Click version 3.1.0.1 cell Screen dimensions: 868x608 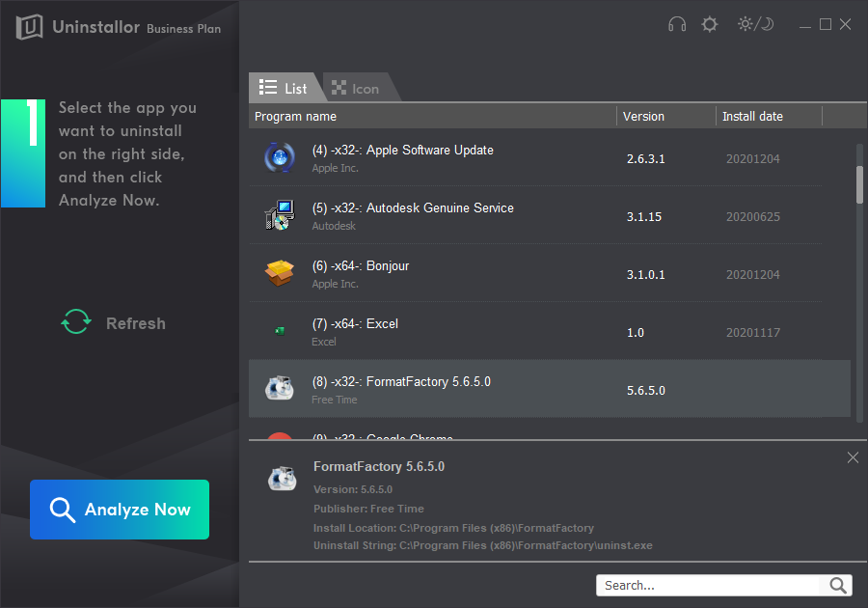(645, 275)
